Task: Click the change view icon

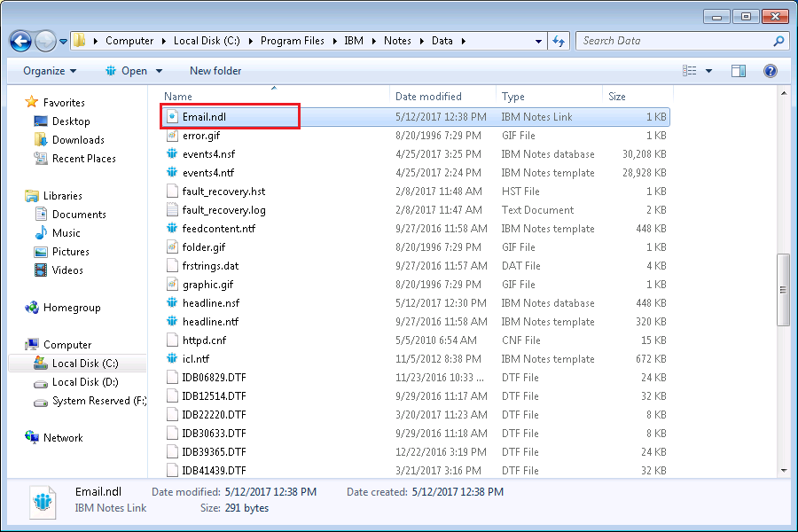Action: click(x=690, y=71)
